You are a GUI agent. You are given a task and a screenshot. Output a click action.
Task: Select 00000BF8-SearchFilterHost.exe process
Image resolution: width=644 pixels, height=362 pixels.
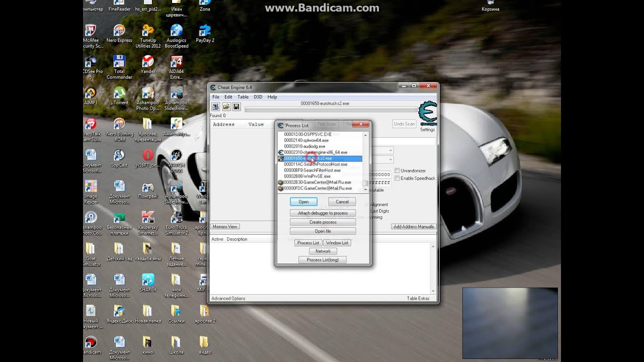pos(320,170)
